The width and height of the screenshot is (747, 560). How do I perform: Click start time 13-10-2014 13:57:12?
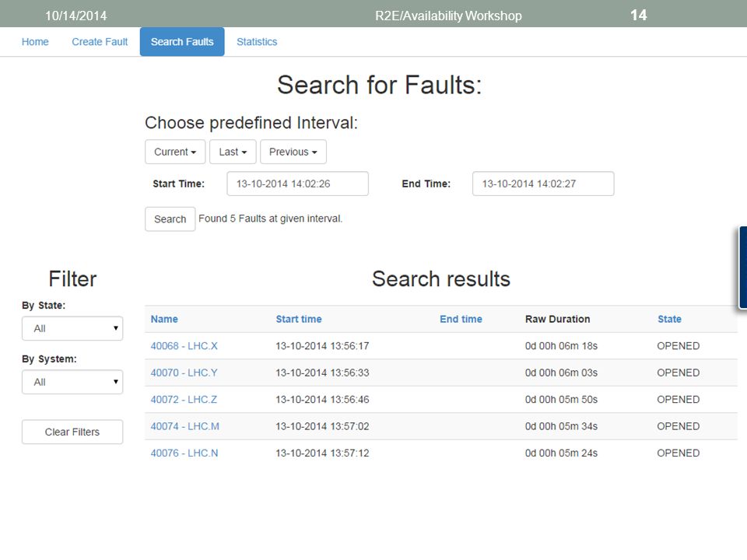[322, 453]
